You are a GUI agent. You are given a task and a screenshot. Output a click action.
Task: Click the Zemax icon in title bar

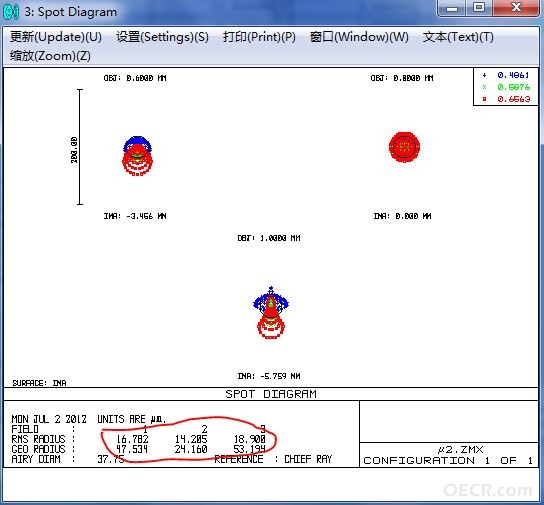(11, 12)
